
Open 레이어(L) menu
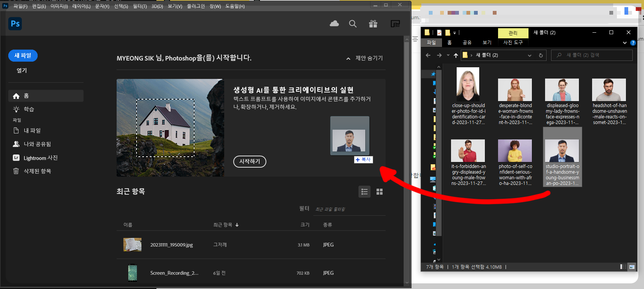point(81,6)
